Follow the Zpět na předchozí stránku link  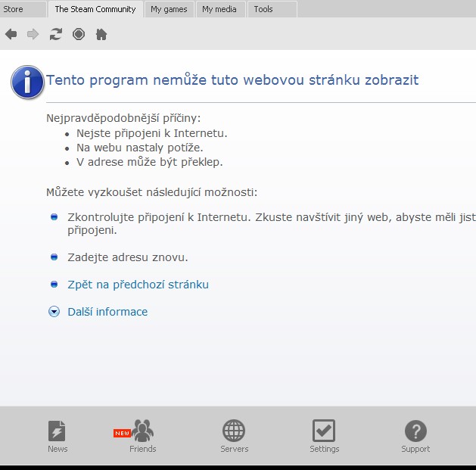pos(138,285)
